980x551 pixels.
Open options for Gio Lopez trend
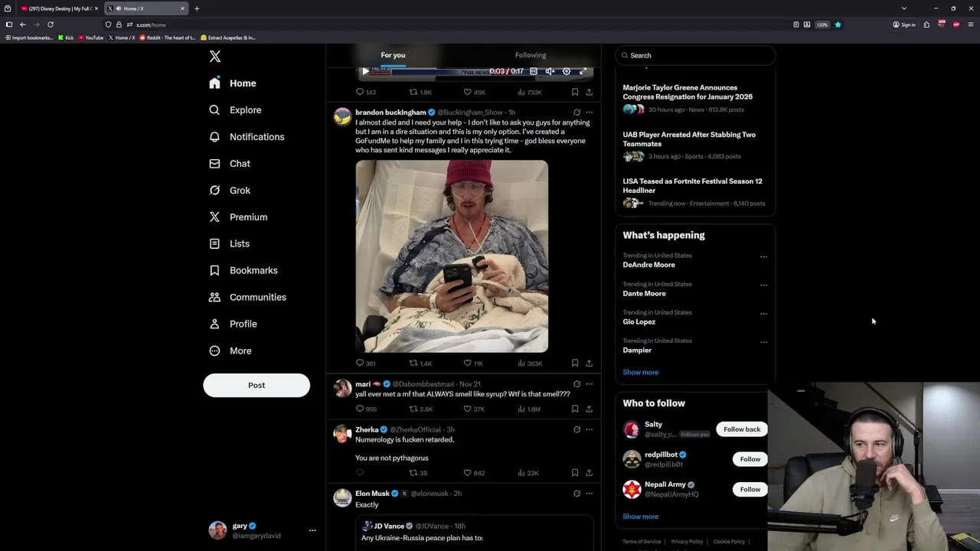pos(763,314)
